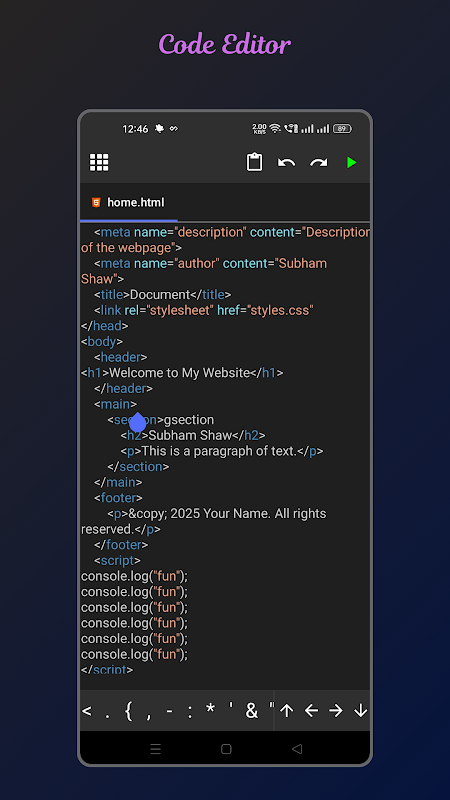Viewport: 450px width, 800px height.
Task: Run code with green play button
Action: (x=352, y=163)
